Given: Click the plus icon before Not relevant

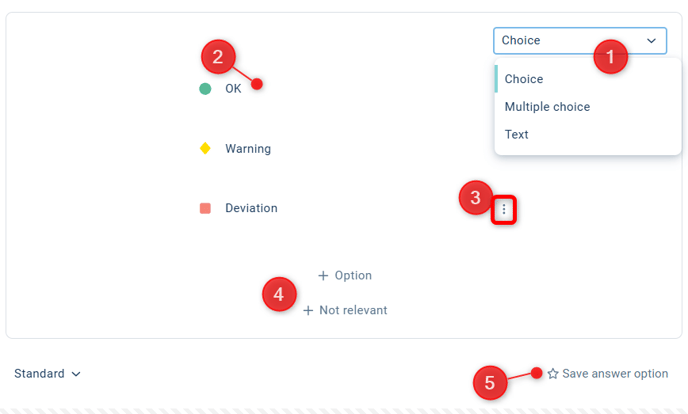Looking at the screenshot, I should [x=308, y=311].
